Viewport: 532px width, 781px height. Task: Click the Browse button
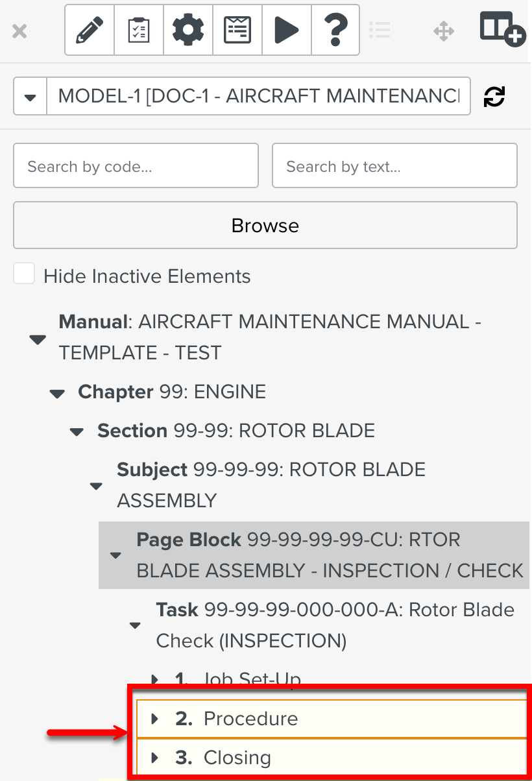[x=265, y=225]
